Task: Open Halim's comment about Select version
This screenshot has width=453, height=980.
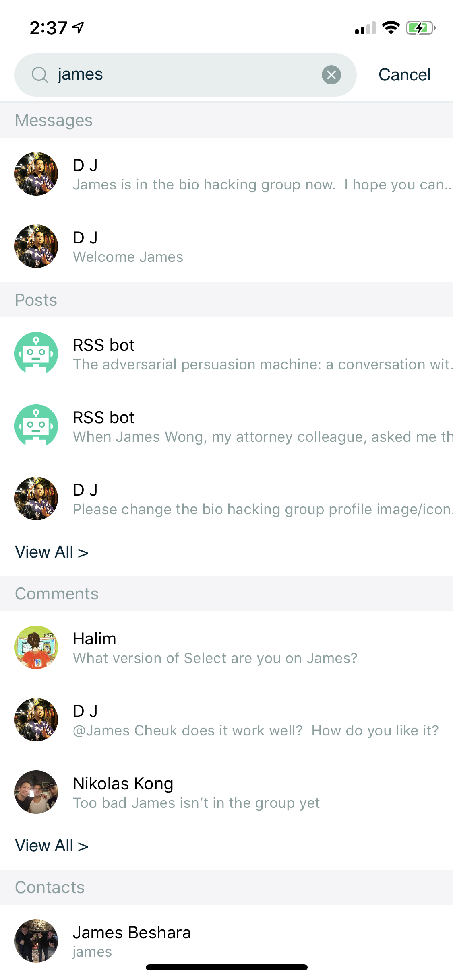Action: (x=258, y=649)
